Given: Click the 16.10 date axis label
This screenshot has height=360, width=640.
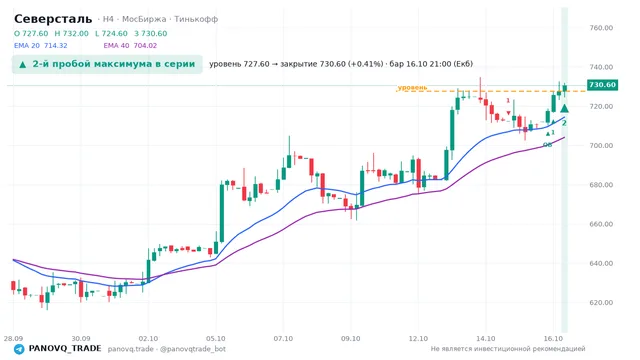Looking at the screenshot, I should click(553, 339).
